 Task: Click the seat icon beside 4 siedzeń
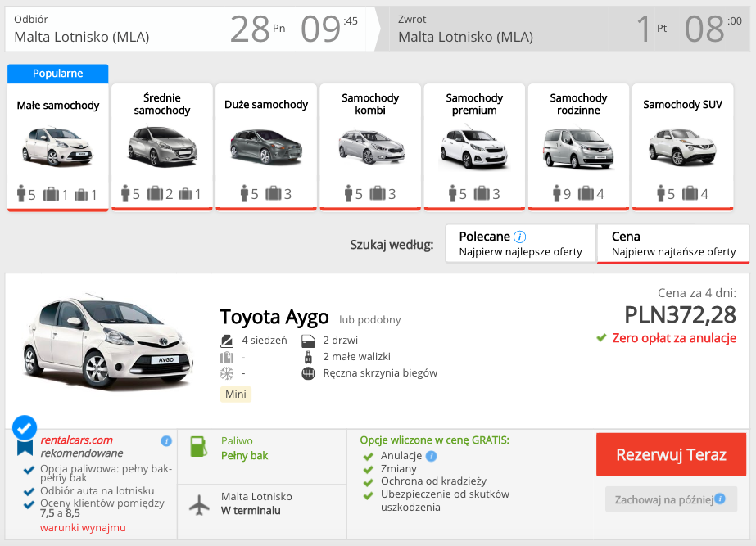(227, 341)
